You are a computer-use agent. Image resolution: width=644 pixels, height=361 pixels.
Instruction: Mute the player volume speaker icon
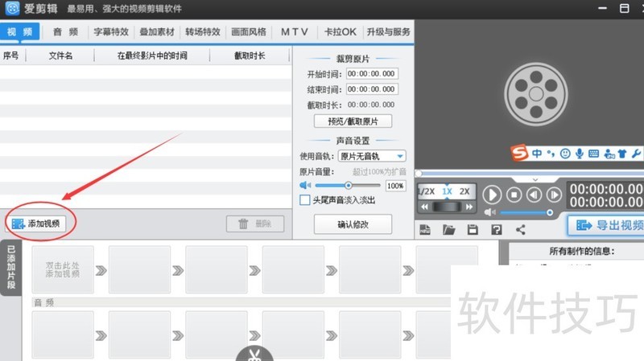pyautogui.click(x=489, y=212)
